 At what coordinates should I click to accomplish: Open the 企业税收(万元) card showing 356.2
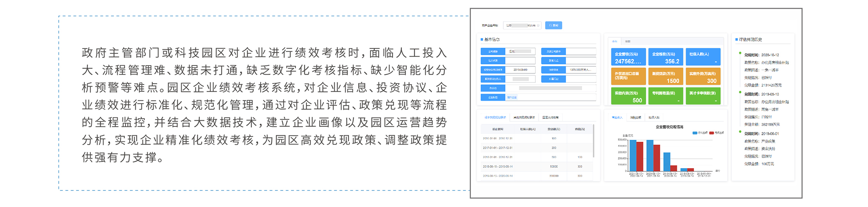[x=665, y=57]
